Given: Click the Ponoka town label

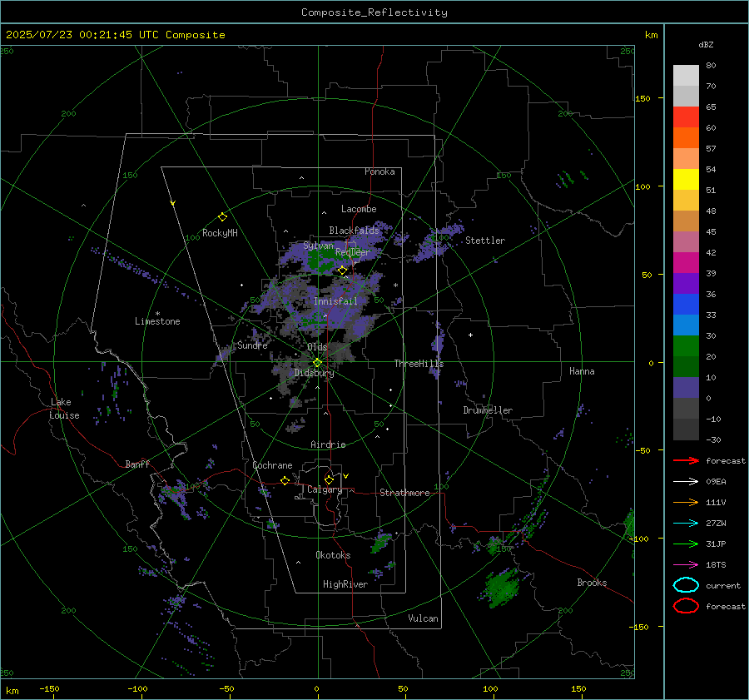Looking at the screenshot, I should [x=379, y=171].
